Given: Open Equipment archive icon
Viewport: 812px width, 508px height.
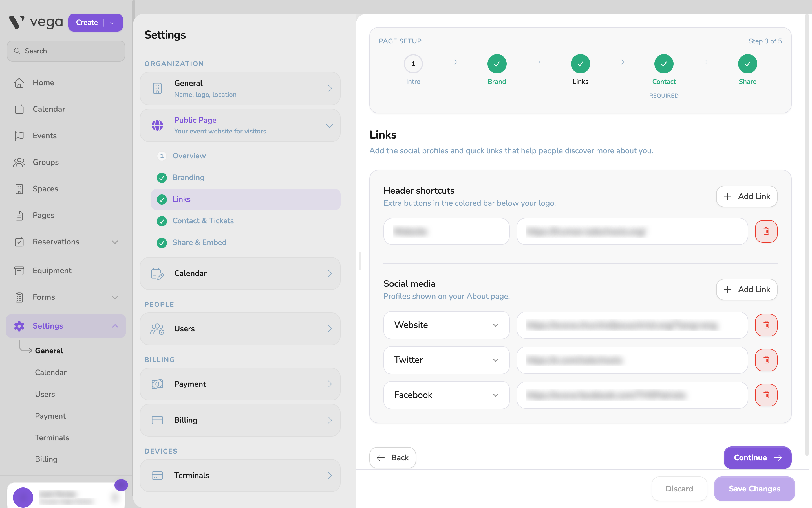Looking at the screenshot, I should pos(19,270).
